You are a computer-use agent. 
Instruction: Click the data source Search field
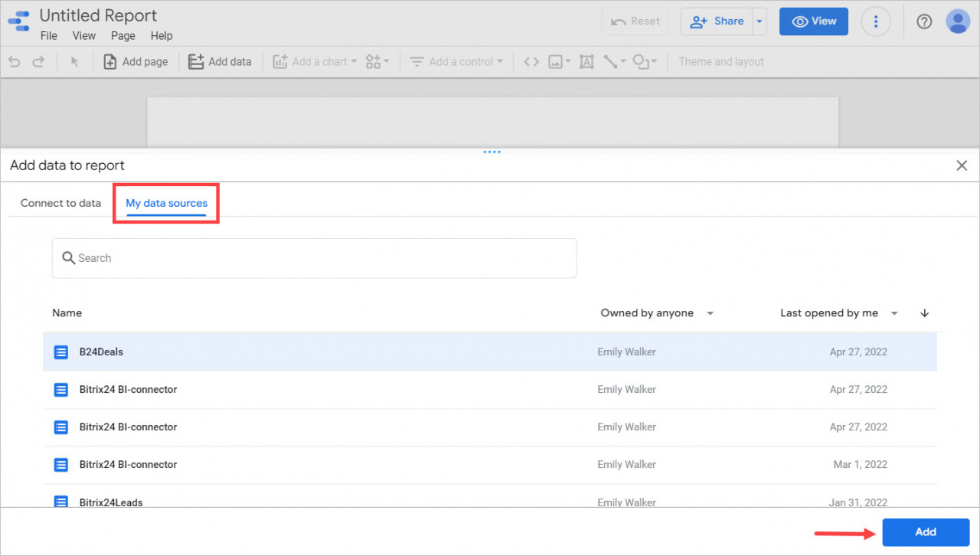pos(314,258)
